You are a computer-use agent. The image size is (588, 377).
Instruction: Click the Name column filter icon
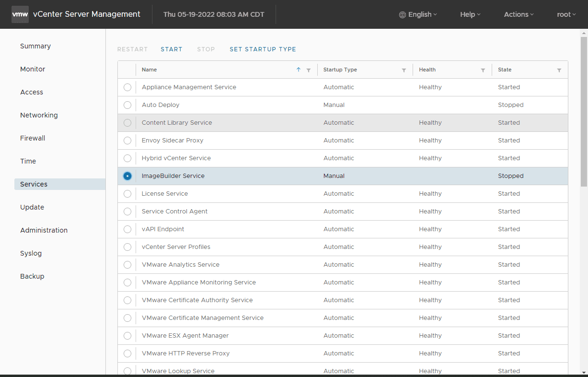point(309,70)
